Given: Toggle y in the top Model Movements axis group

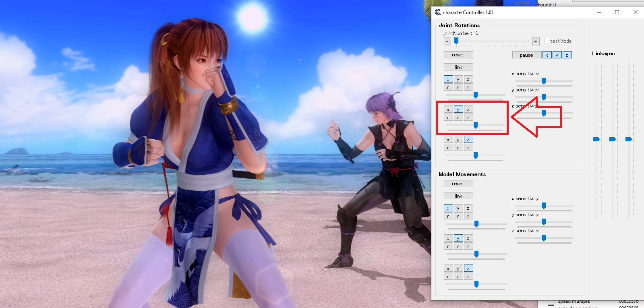Looking at the screenshot, I should click(x=458, y=208).
